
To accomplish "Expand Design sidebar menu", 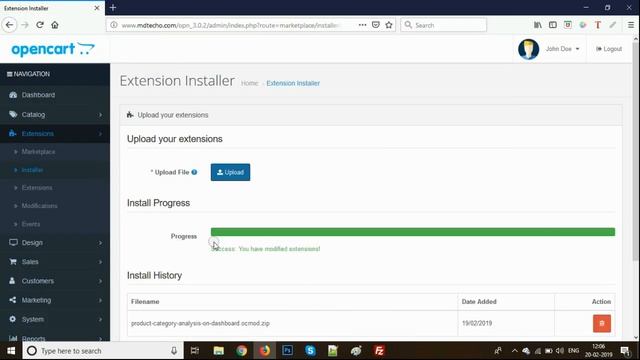I will (55, 242).
